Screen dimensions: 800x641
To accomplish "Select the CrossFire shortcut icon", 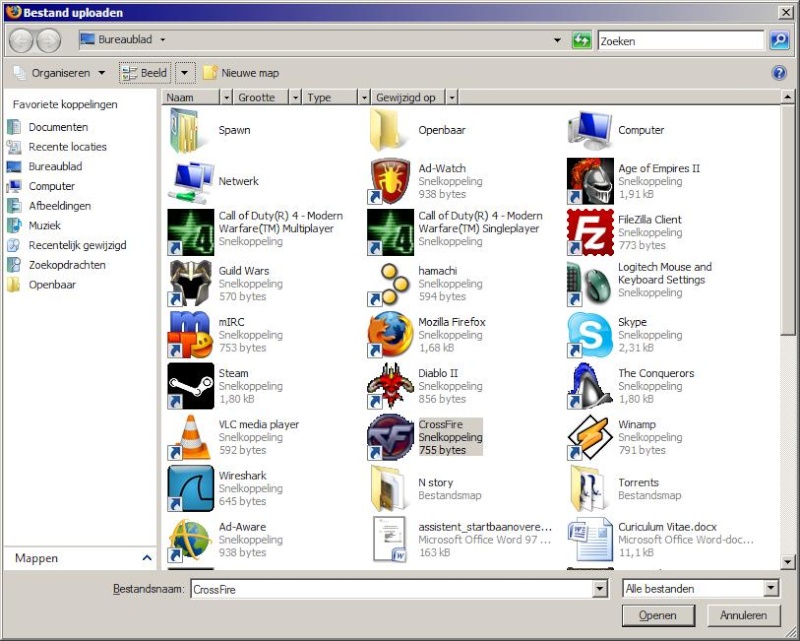I will point(391,437).
